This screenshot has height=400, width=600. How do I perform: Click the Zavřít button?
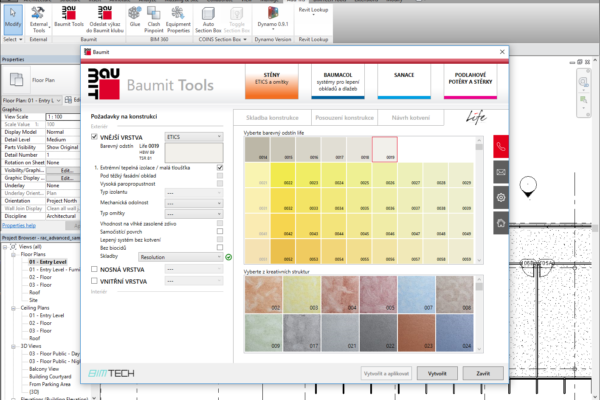483,373
